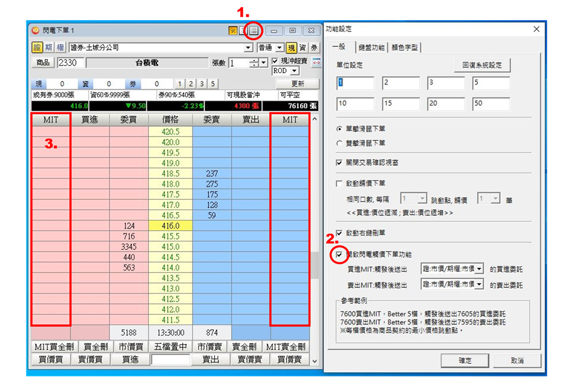Choose the 券 short-sale trade type button
573x392 pixels.
pyautogui.click(x=314, y=48)
